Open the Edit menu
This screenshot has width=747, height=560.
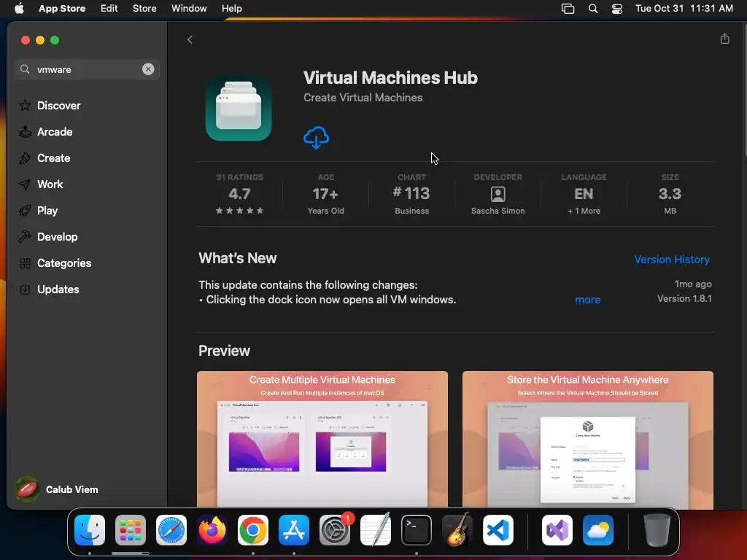109,8
